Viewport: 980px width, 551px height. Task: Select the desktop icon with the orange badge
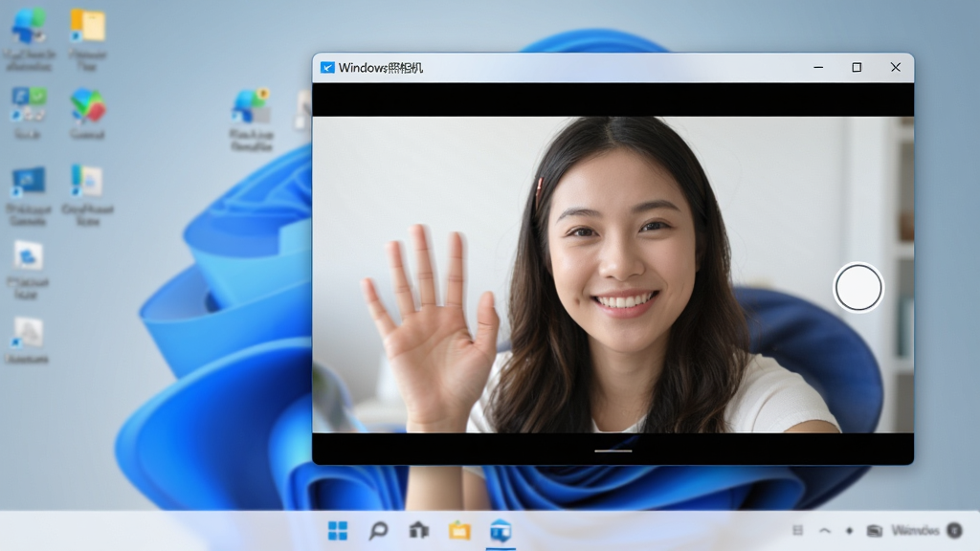[x=252, y=105]
